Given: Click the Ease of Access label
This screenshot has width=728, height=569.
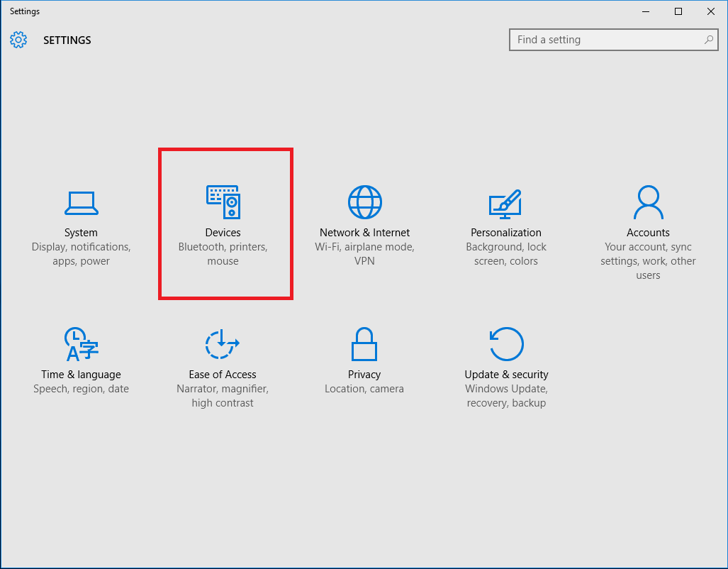Looking at the screenshot, I should pos(223,374).
